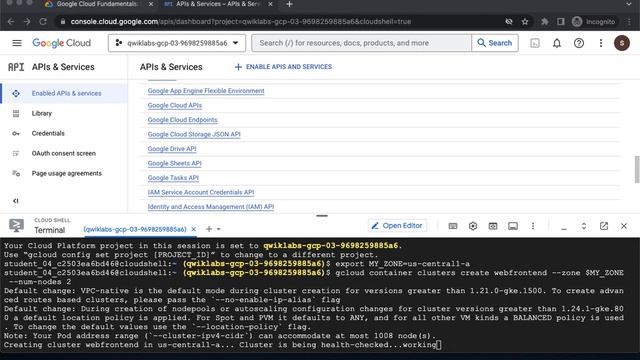Toggle the browser side panel icon
640x360 pixels.
coord(560,22)
